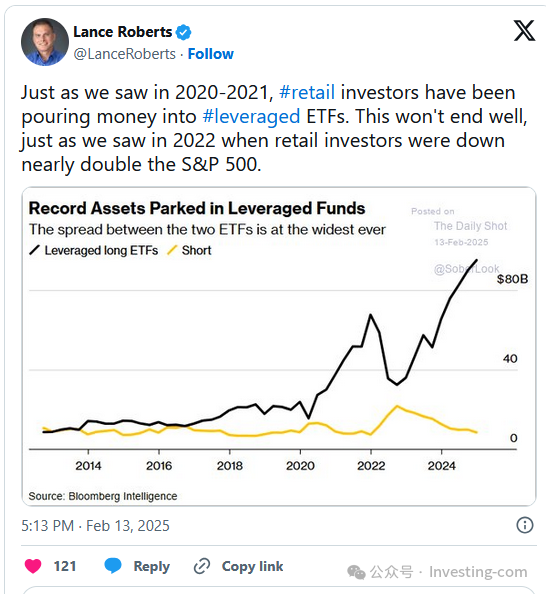Click the chain link icon
546x594 pixels.
[x=202, y=566]
